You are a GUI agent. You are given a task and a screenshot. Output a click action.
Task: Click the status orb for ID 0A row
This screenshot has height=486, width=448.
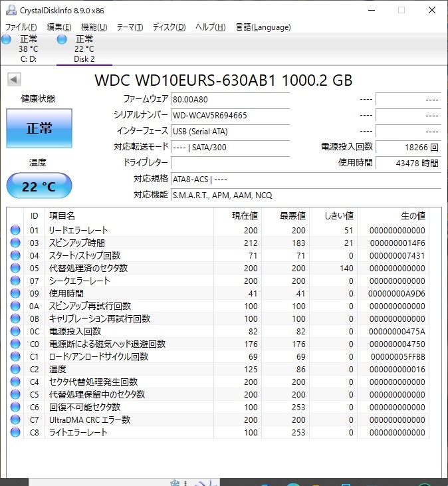pos(15,306)
